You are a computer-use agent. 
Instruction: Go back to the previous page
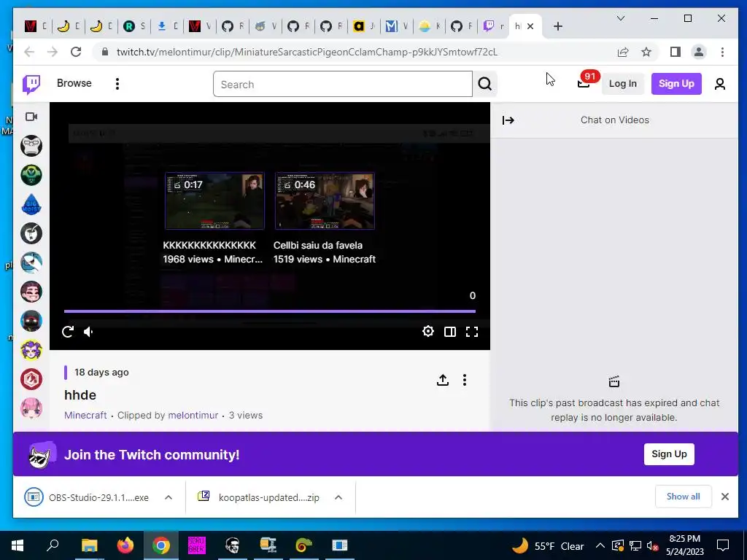pyautogui.click(x=29, y=52)
